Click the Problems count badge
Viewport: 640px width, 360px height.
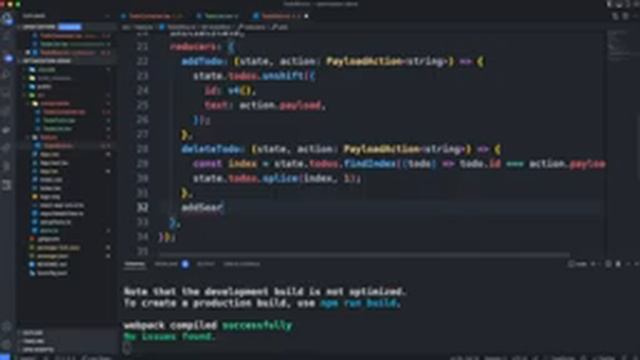pos(185,264)
